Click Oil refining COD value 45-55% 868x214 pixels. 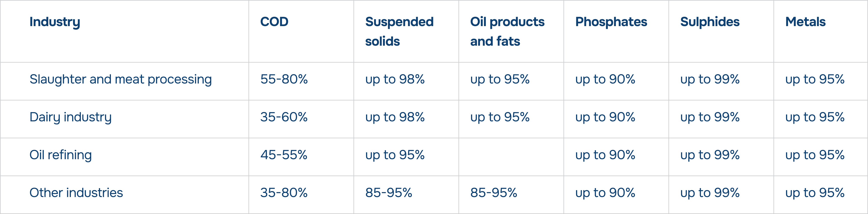point(284,155)
